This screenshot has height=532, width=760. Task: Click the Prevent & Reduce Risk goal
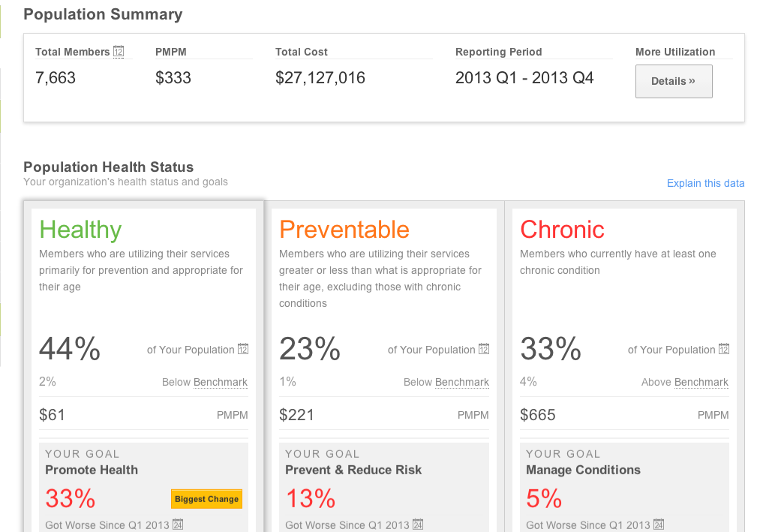click(353, 470)
